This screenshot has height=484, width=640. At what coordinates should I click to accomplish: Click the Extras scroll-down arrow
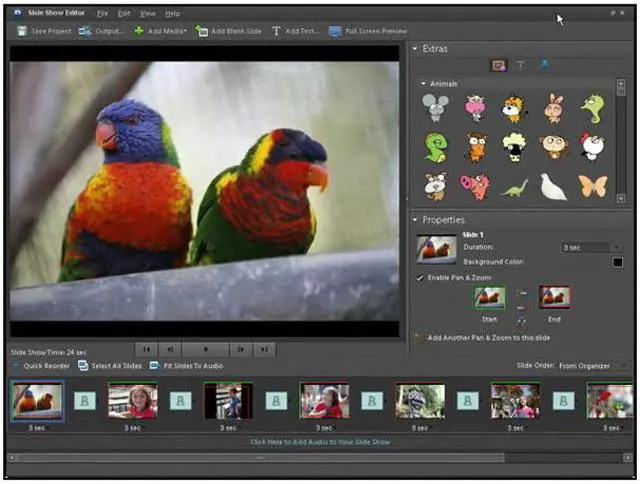[x=621, y=199]
